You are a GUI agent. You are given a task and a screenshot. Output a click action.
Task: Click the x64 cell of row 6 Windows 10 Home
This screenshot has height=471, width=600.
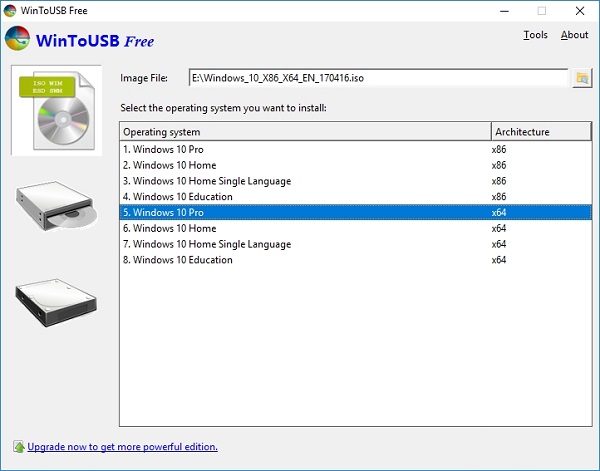499,228
